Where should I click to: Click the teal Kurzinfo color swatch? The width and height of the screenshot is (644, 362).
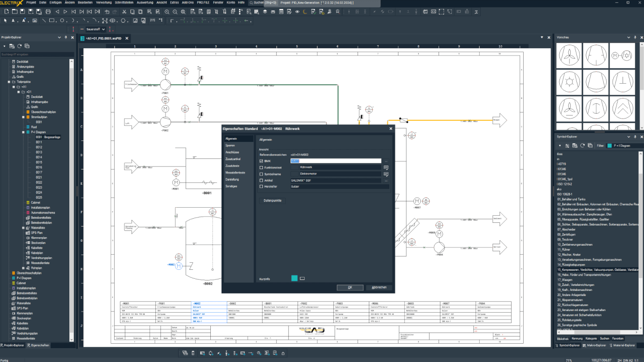(294, 278)
